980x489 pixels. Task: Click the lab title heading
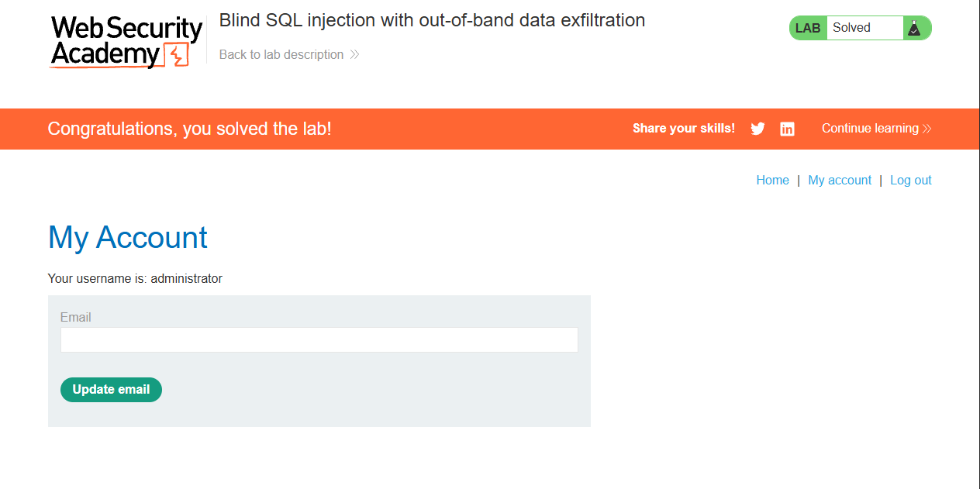point(432,20)
